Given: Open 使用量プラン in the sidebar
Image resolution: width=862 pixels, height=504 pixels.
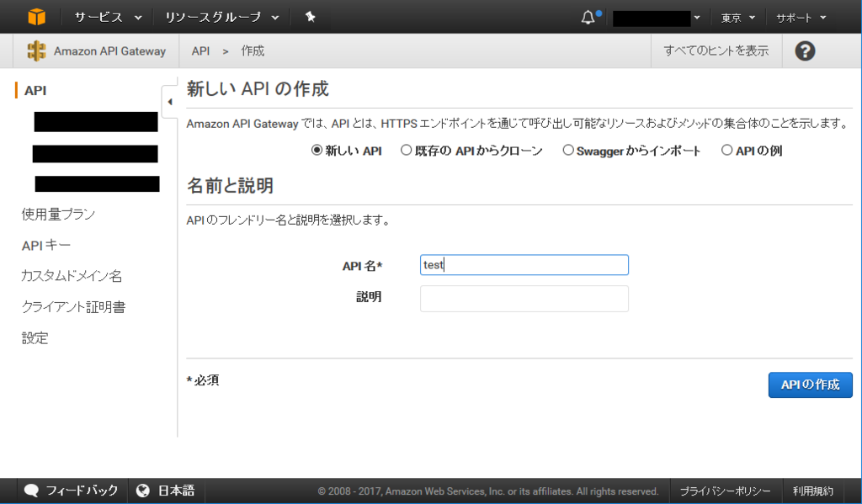Looking at the screenshot, I should pyautogui.click(x=58, y=215).
